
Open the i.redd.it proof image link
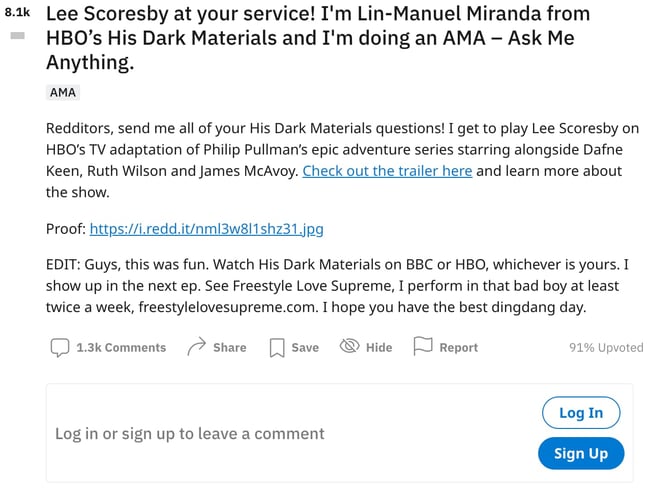pyautogui.click(x=206, y=229)
